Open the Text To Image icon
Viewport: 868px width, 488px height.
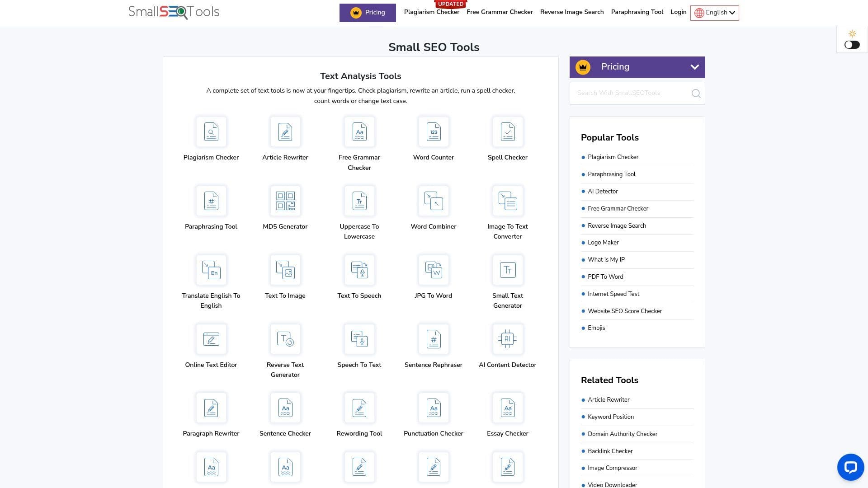click(x=285, y=270)
